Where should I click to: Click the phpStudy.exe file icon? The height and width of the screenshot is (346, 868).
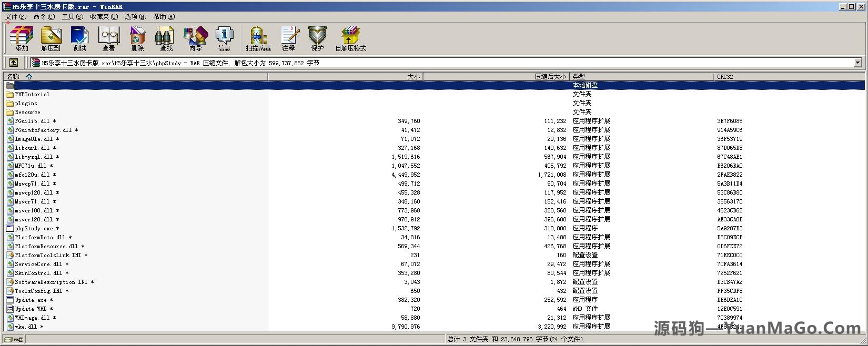tap(10, 228)
